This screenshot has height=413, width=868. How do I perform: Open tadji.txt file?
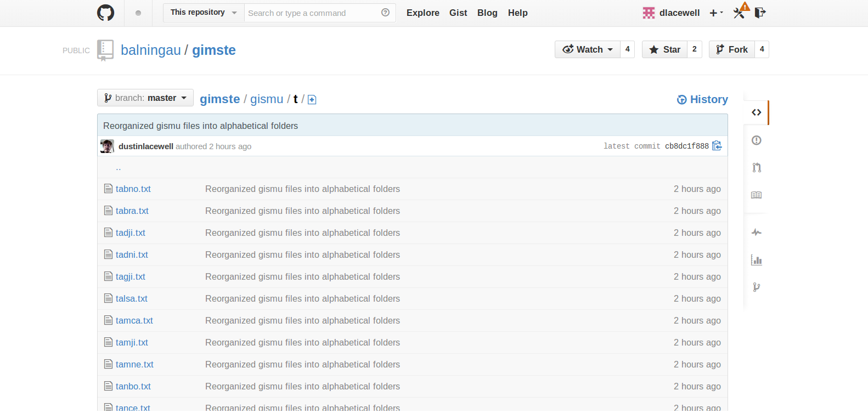[131, 233]
